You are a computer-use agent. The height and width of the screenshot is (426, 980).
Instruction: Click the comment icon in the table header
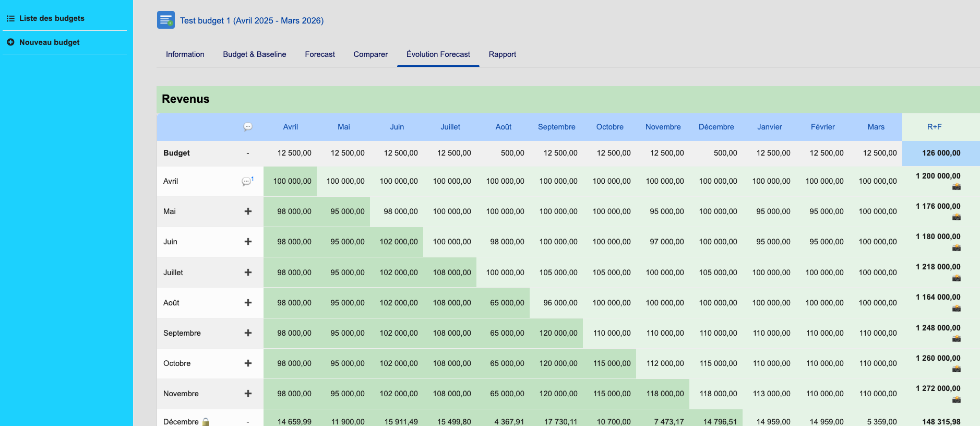click(248, 127)
